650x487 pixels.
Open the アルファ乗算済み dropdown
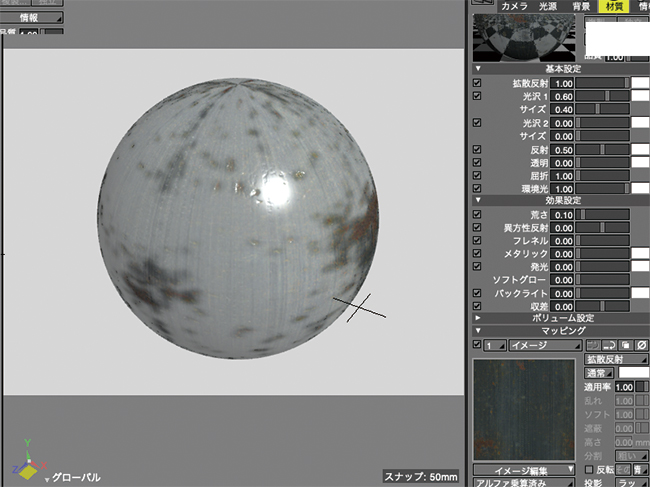[524, 483]
